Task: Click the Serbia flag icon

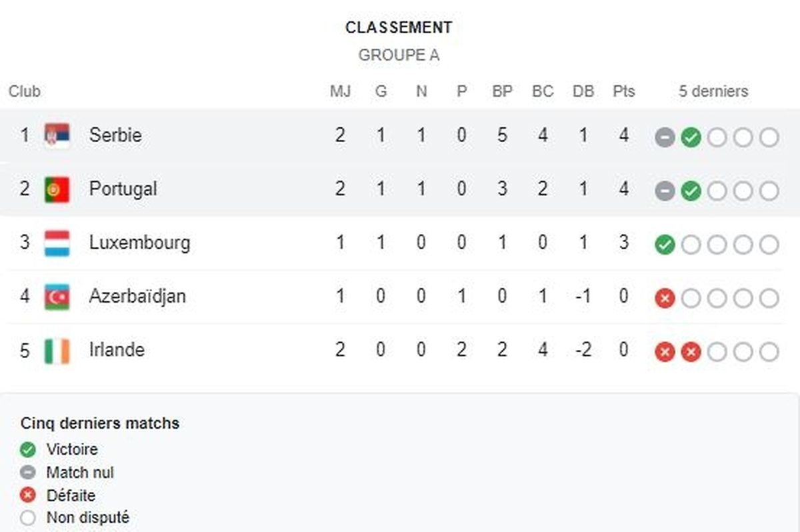Action: pos(57,135)
